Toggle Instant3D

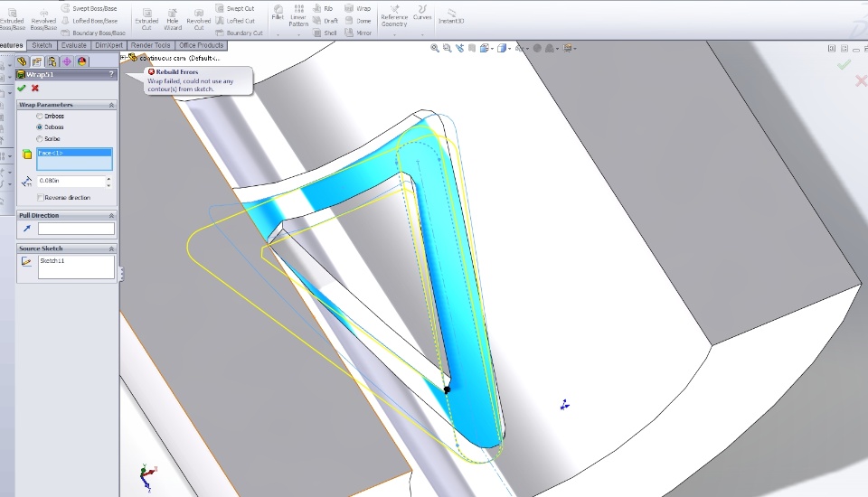(x=451, y=15)
